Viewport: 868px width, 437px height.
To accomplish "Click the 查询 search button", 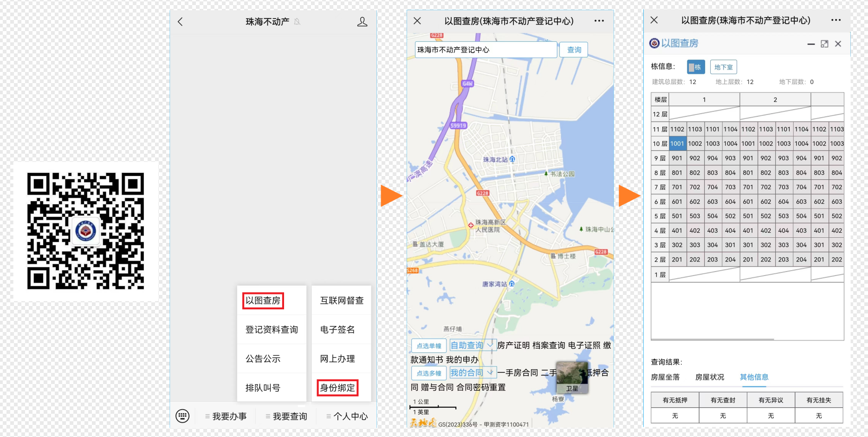I will coord(574,50).
